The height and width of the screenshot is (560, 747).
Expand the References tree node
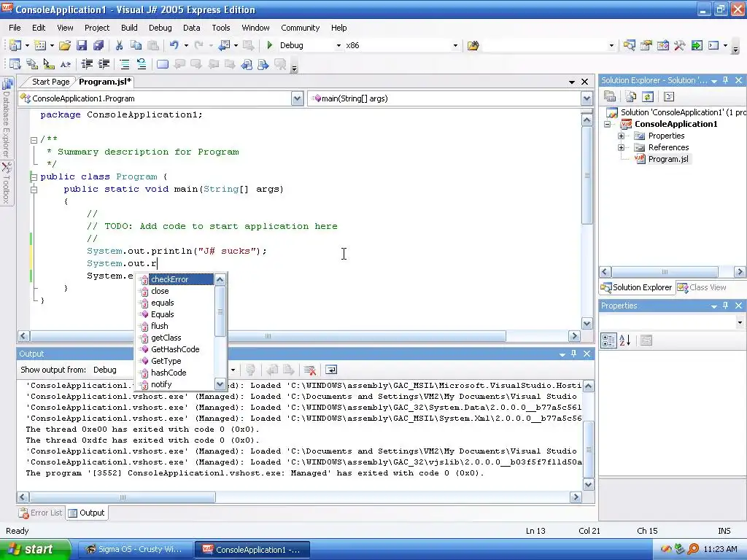(622, 147)
